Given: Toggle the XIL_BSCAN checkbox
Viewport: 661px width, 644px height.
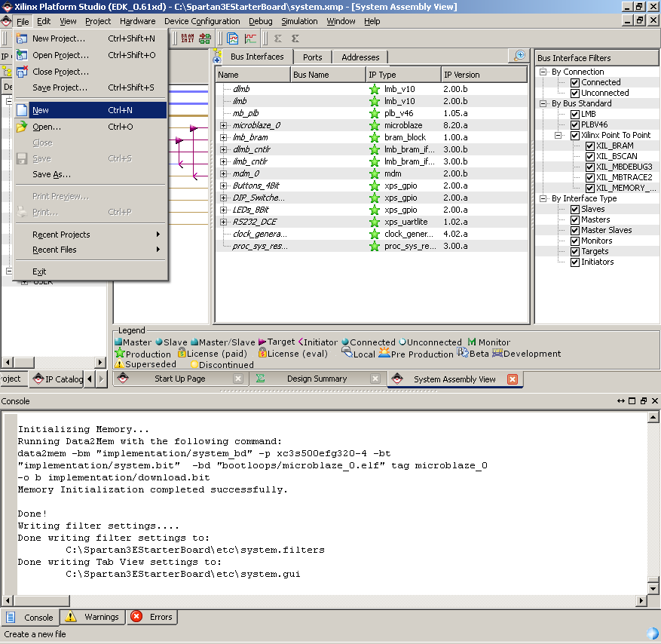Looking at the screenshot, I should pos(590,156).
